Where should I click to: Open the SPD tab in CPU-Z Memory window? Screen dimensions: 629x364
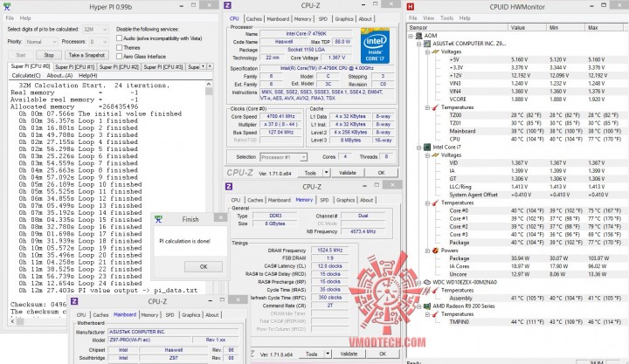[324, 200]
